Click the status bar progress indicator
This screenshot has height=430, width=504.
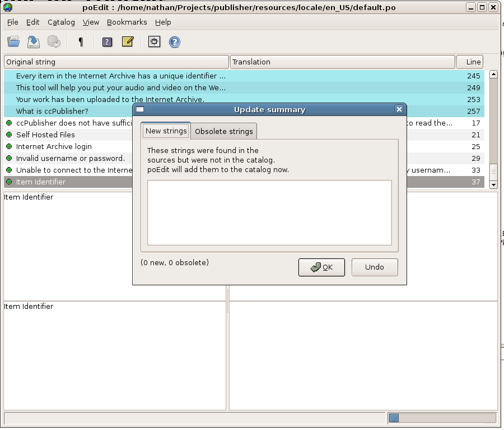[442, 418]
